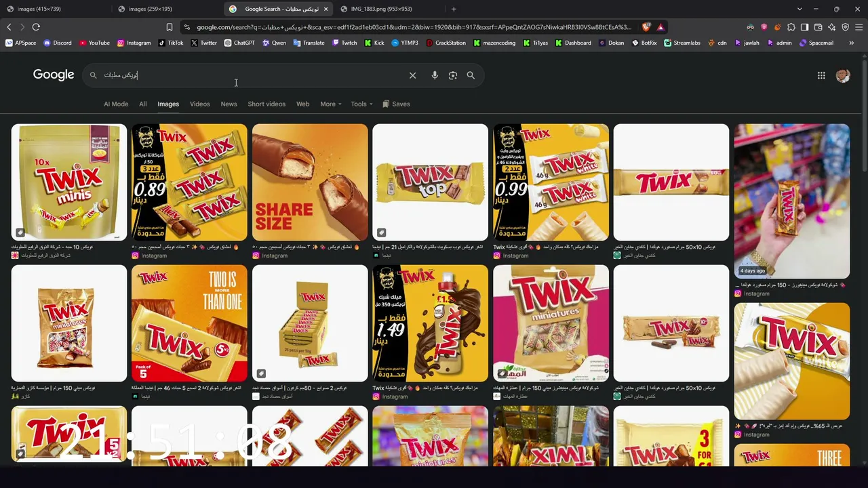Open Brave Shields lion icon
This screenshot has height=488, width=868.
tap(646, 27)
